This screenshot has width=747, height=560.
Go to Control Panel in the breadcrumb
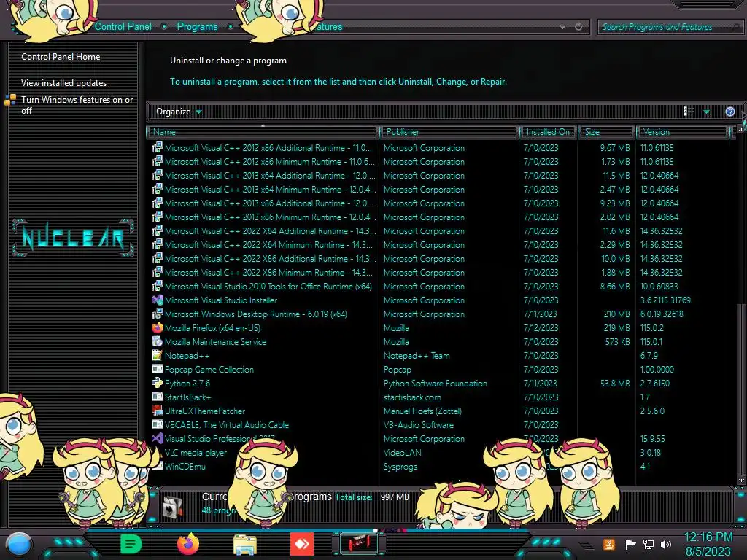123,27
